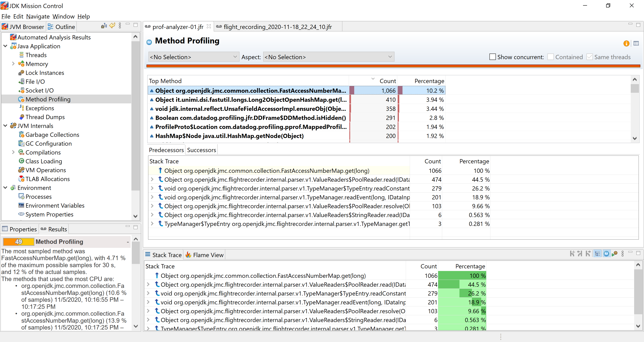
Task: Open Processes page in the outline
Action: click(38, 197)
